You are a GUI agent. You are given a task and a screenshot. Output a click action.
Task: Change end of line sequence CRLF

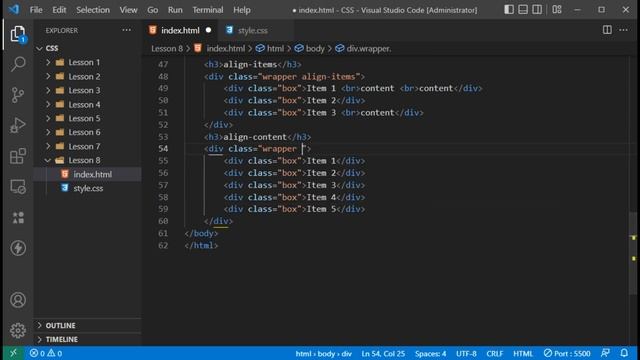pos(494,353)
